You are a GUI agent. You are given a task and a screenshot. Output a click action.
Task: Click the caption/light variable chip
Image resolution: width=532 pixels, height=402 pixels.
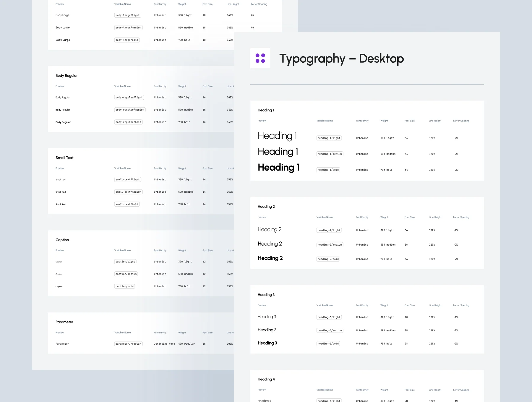pyautogui.click(x=125, y=262)
